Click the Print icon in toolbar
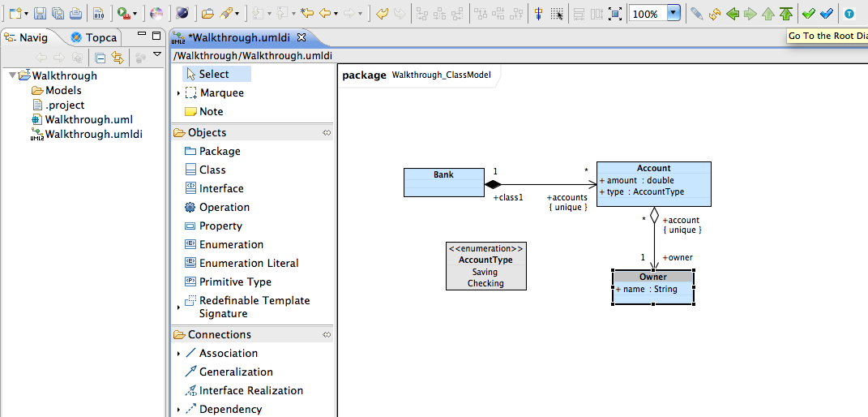 pos(75,13)
